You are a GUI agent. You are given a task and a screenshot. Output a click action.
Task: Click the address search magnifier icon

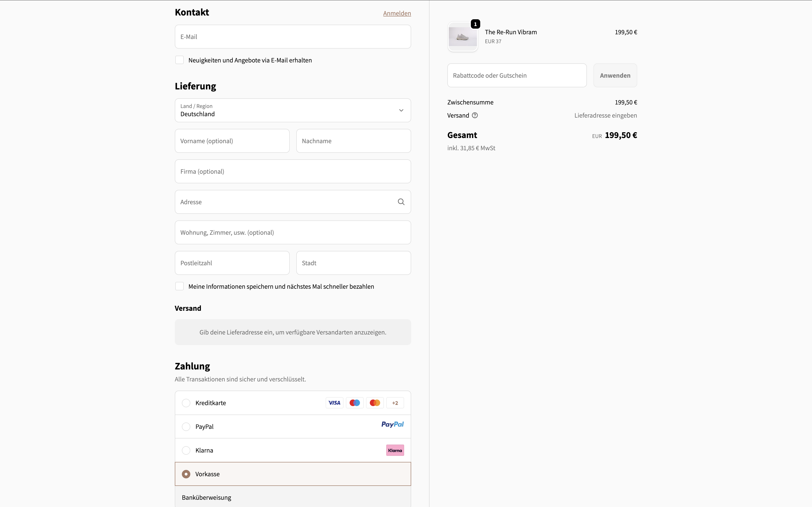point(401,202)
